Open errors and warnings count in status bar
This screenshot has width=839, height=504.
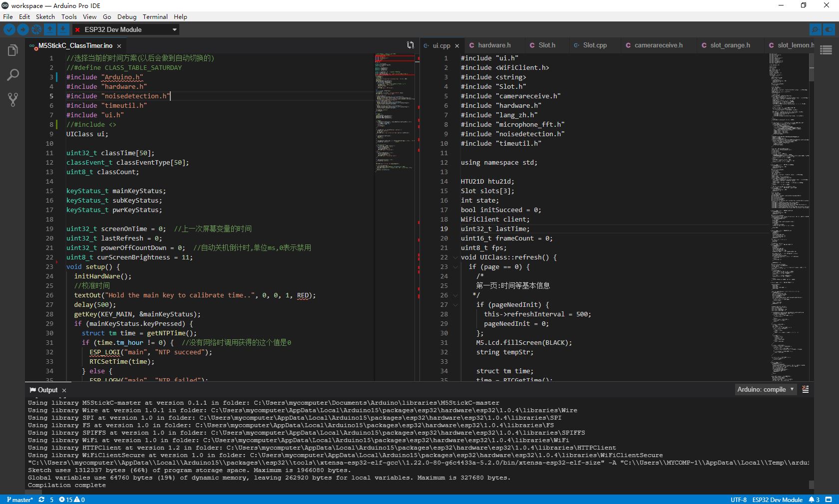click(x=72, y=500)
